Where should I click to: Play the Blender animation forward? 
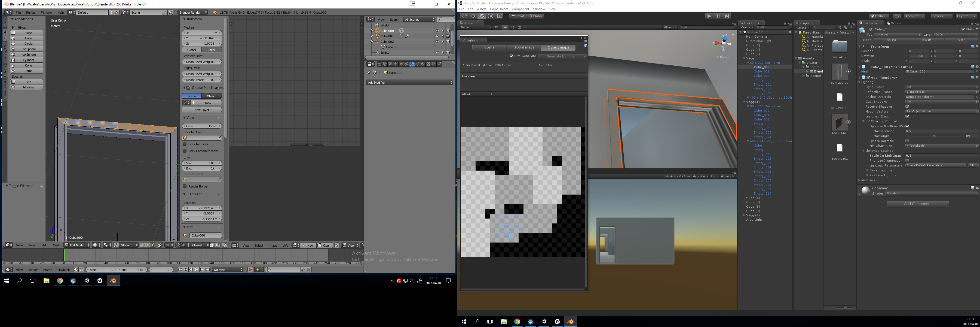tap(197, 270)
